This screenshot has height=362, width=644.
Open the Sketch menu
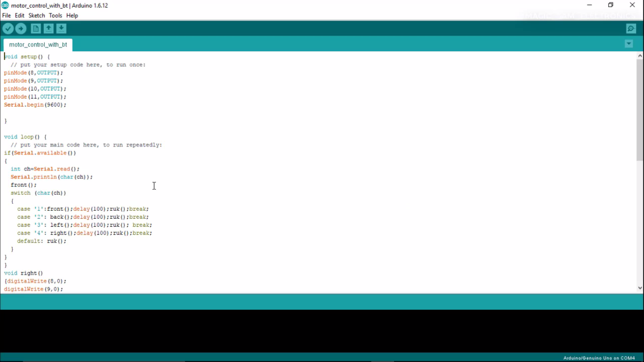(x=37, y=16)
